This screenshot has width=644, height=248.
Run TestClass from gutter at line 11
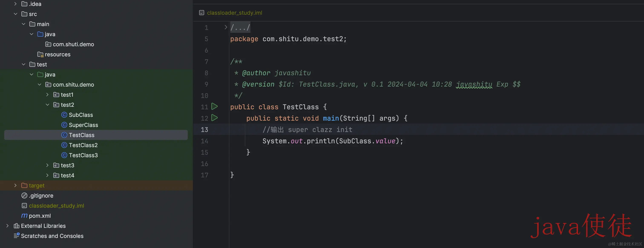[214, 107]
